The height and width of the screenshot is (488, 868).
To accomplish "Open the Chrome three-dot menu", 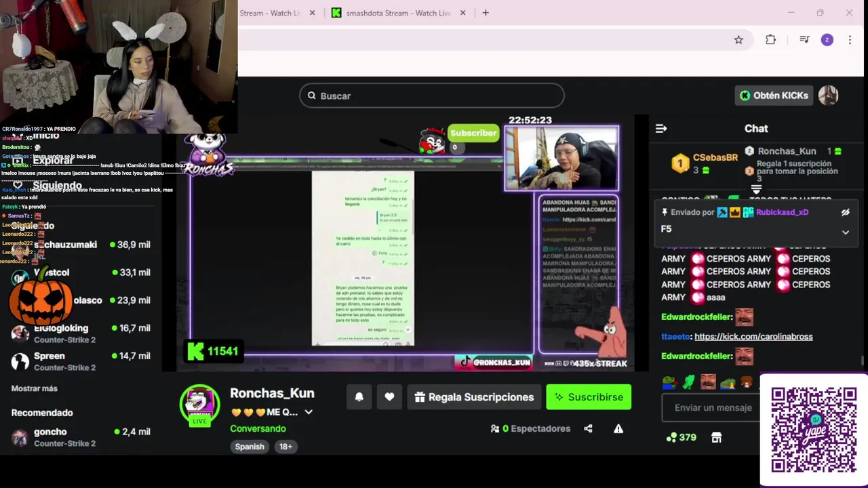I will click(850, 40).
